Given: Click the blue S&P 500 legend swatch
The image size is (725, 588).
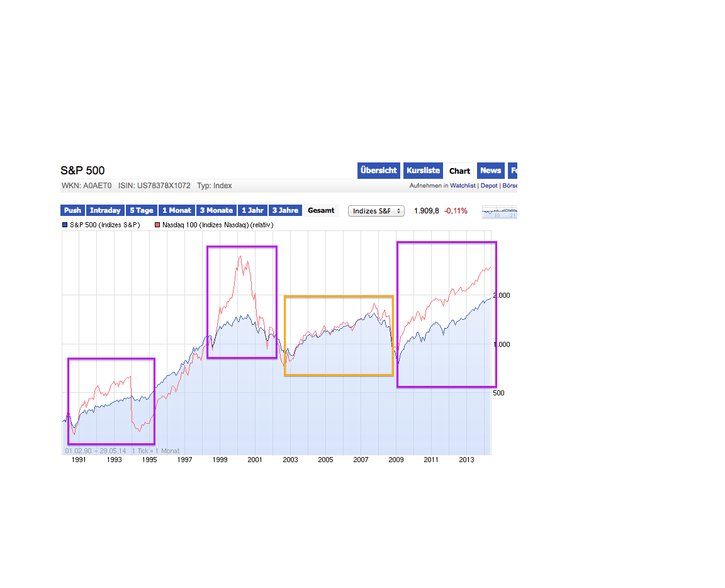Looking at the screenshot, I should [x=65, y=225].
